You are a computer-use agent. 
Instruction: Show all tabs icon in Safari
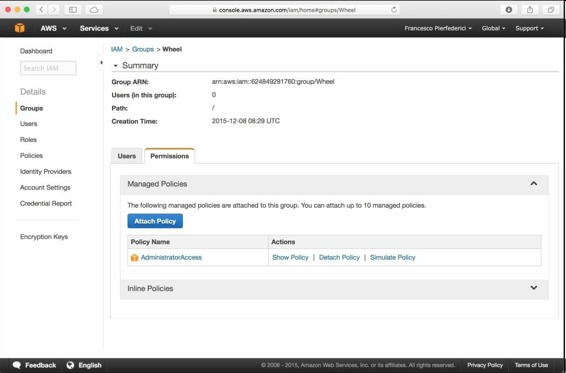(x=551, y=10)
